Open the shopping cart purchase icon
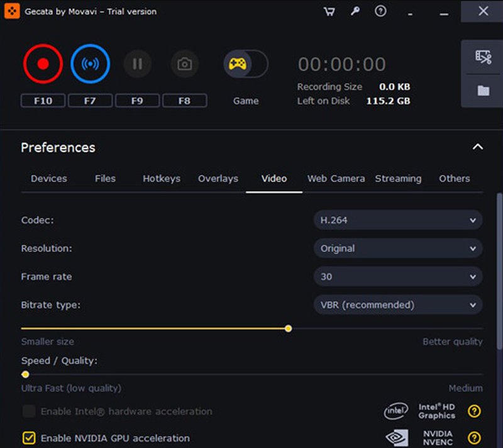The height and width of the screenshot is (448, 503). tap(329, 11)
